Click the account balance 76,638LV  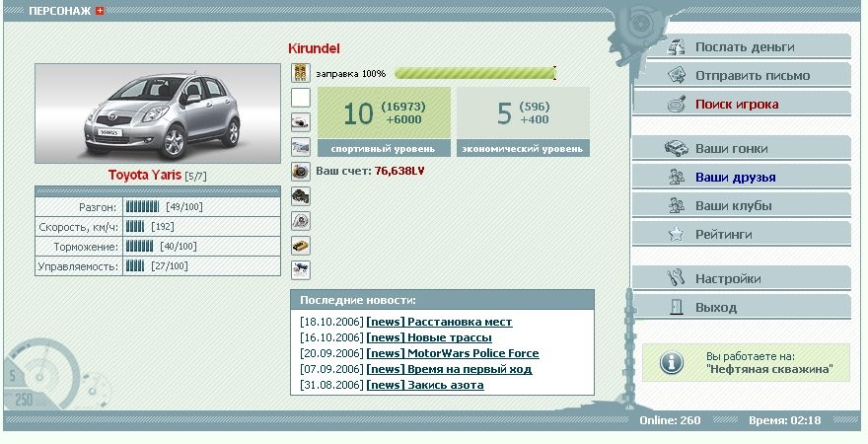(x=399, y=171)
